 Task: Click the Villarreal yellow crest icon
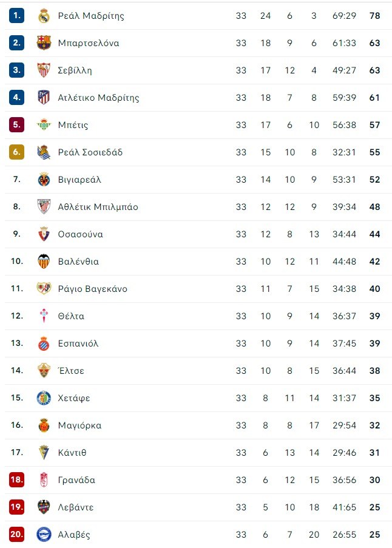(x=44, y=180)
